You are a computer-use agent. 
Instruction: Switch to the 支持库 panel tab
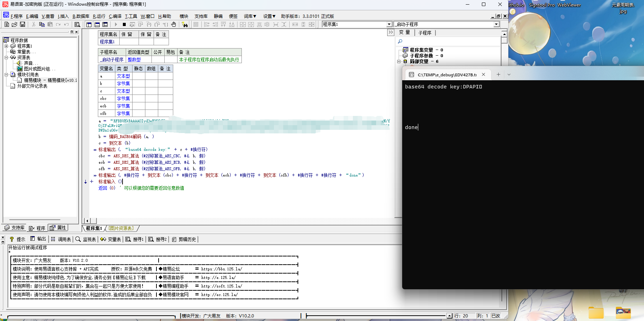point(15,228)
